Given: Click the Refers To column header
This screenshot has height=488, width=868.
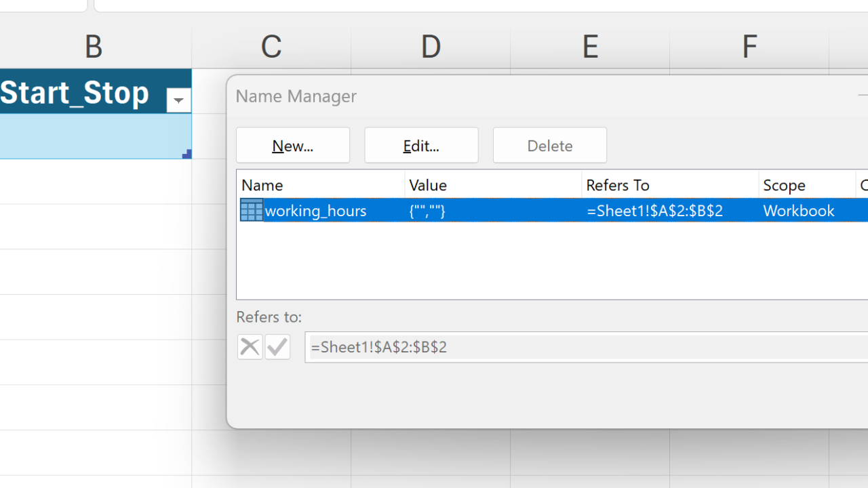Looking at the screenshot, I should (670, 185).
